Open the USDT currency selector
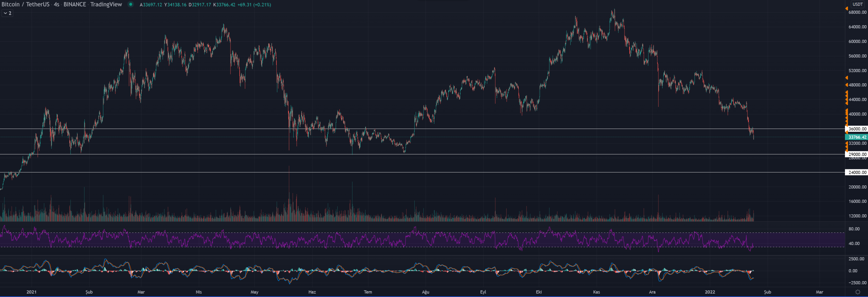Screen dimensions: 868x297 click(x=857, y=4)
